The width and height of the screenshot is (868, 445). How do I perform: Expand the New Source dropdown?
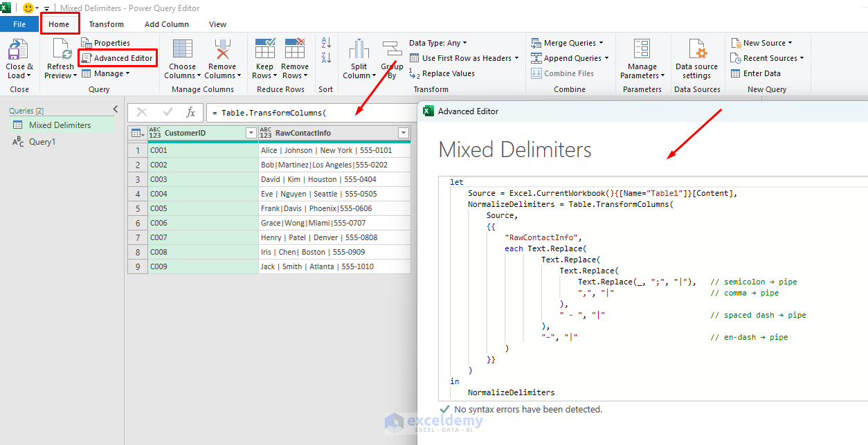tap(790, 43)
